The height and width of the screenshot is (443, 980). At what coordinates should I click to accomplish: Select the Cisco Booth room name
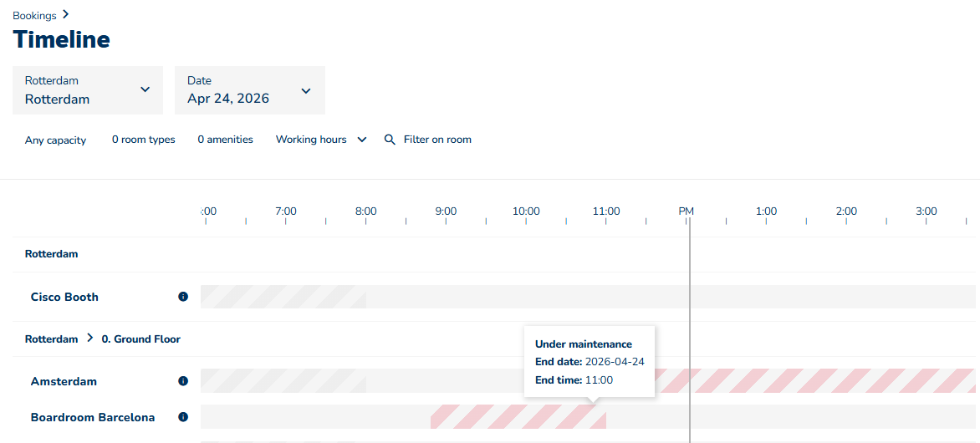(64, 297)
